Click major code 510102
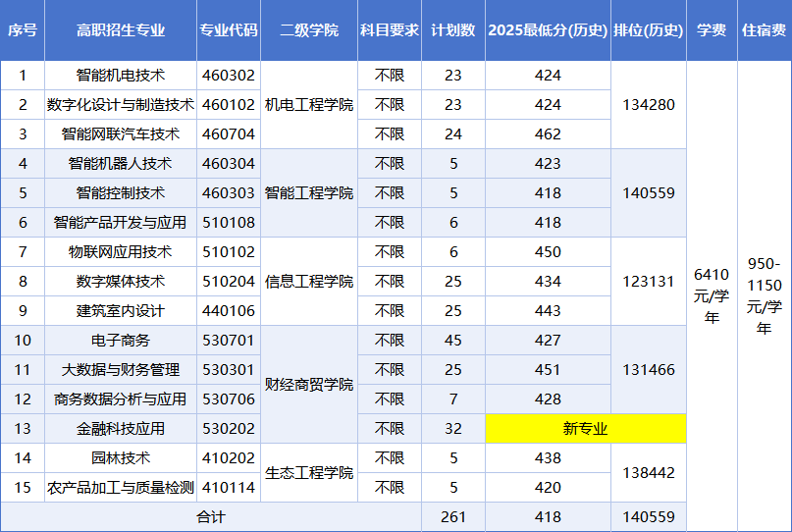The image size is (792, 532). [x=229, y=251]
